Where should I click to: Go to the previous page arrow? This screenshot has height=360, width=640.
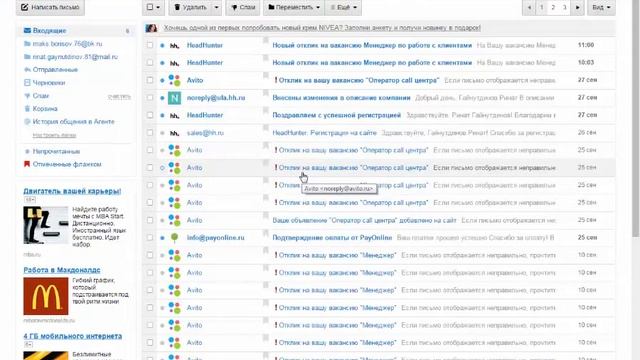[x=529, y=7]
